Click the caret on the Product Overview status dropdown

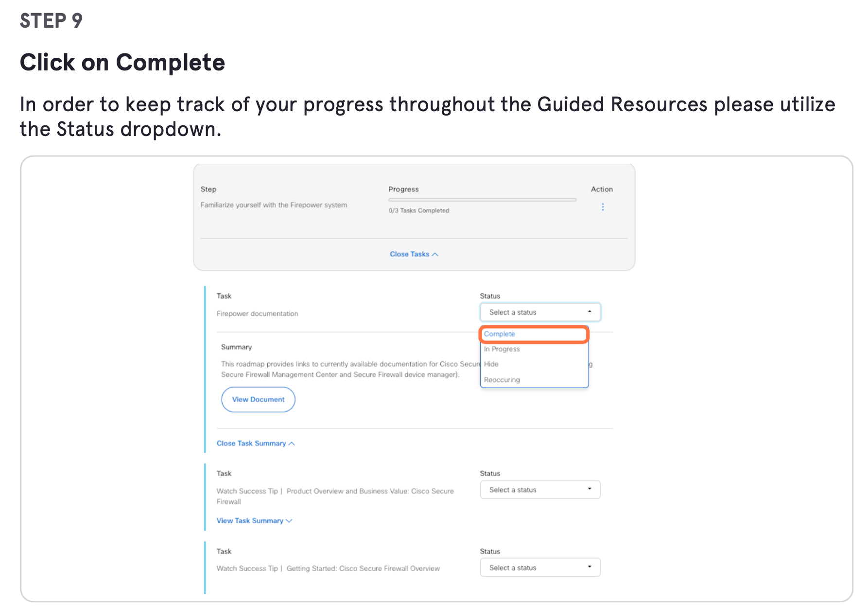coord(590,489)
